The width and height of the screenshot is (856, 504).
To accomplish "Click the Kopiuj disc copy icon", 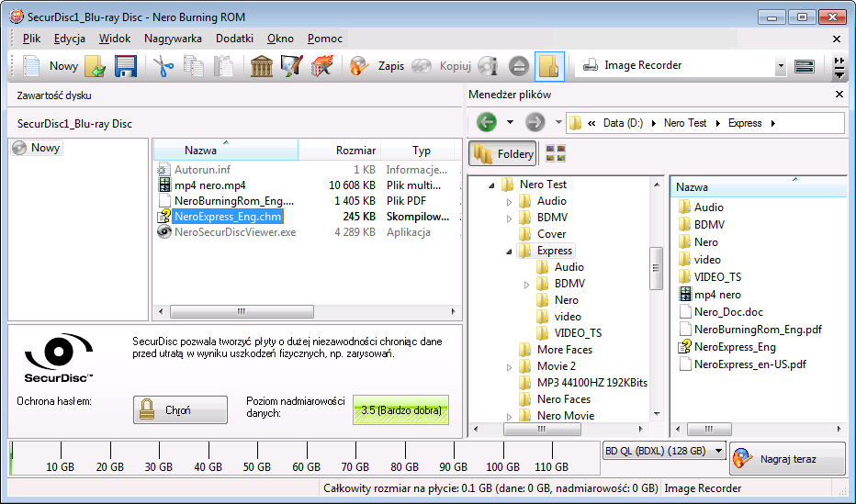I will [x=422, y=66].
